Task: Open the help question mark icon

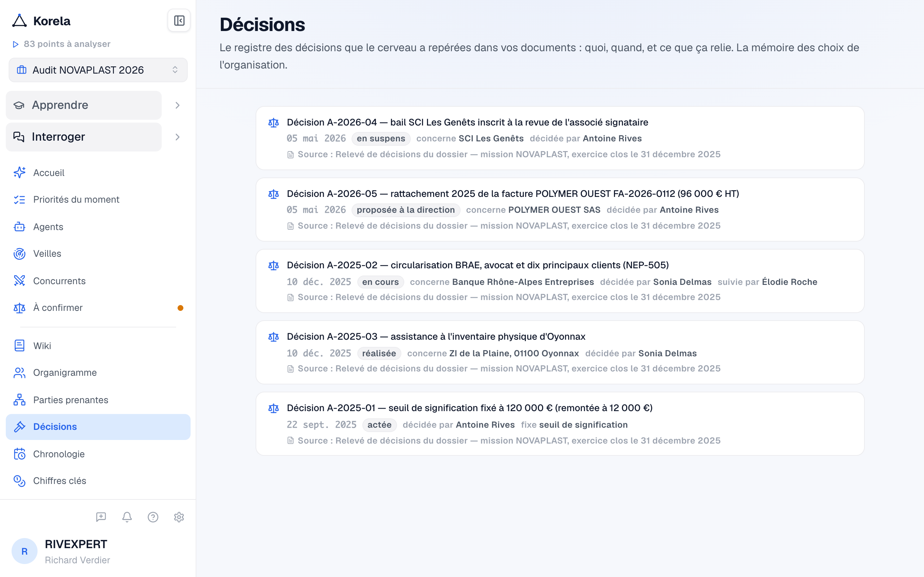Action: point(153,517)
